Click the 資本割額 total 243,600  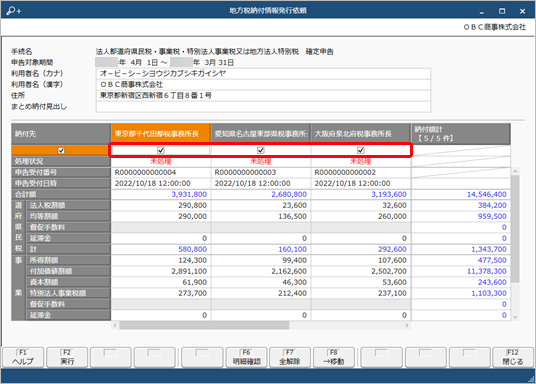492,282
